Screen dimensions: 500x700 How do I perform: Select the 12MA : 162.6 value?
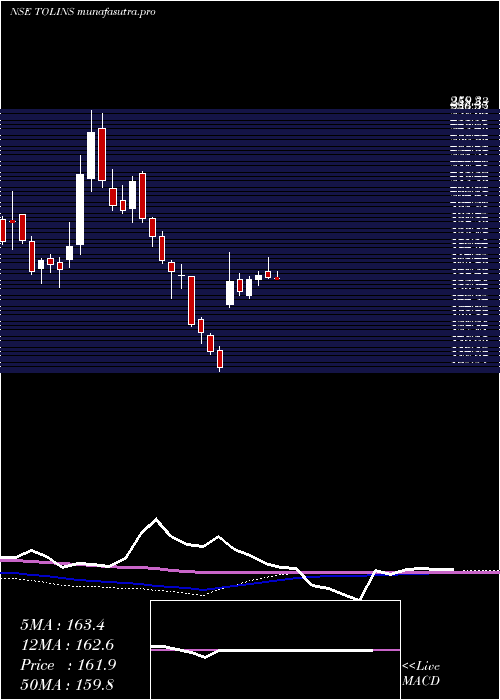(x=67, y=645)
